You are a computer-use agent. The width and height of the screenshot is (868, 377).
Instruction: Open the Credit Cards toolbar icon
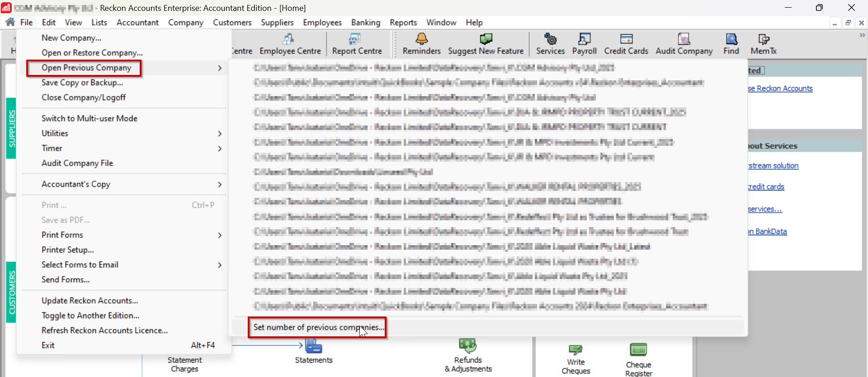coord(626,44)
